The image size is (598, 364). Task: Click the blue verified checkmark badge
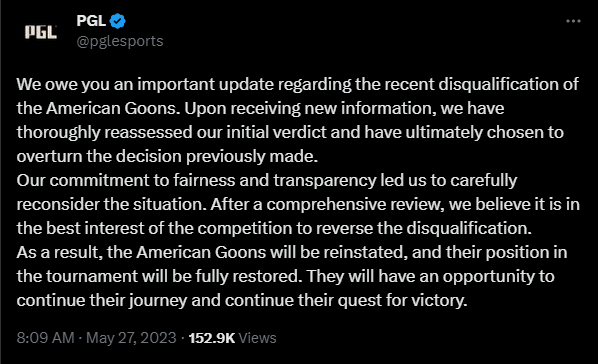[118, 21]
